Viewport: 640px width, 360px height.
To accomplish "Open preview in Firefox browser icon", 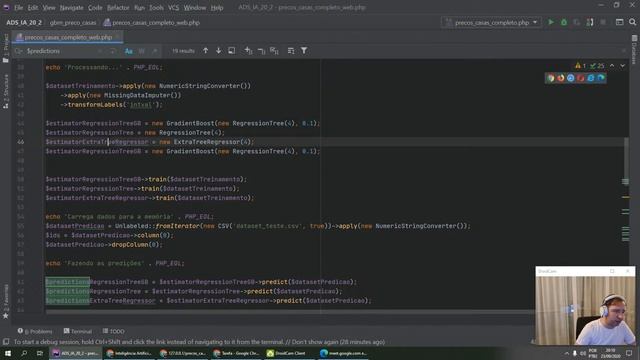I will coord(561,78).
